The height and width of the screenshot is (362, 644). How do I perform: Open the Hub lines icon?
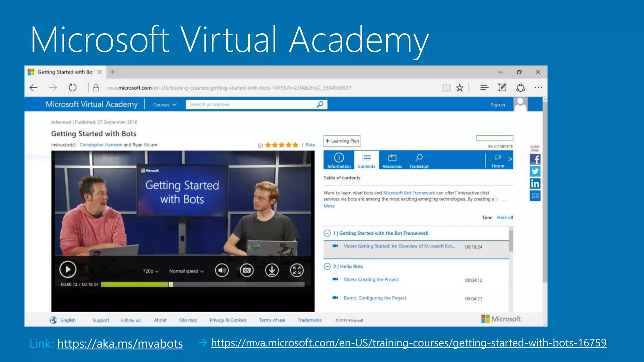484,88
